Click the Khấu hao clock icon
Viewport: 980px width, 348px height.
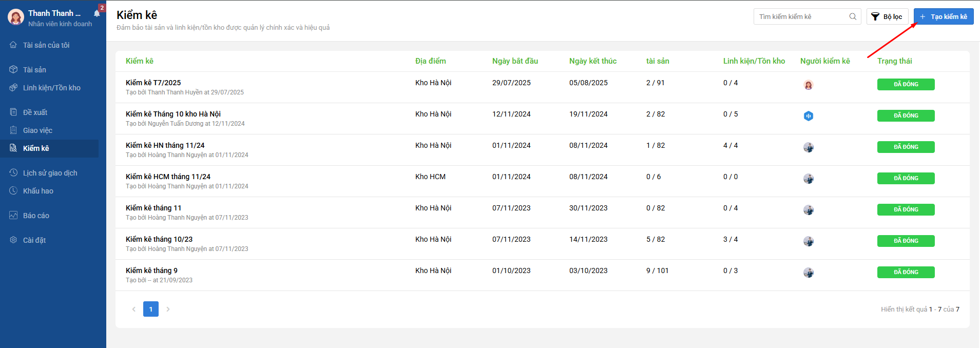tap(13, 190)
